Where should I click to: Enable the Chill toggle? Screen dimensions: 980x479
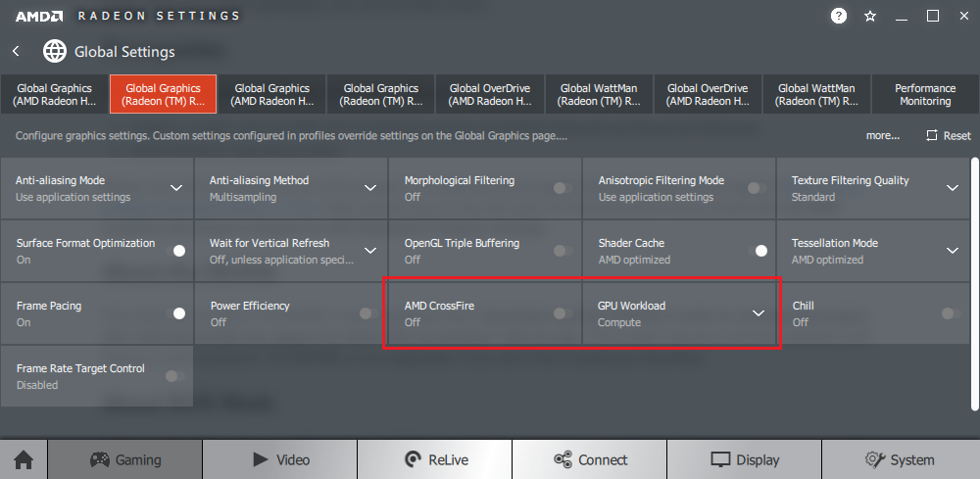click(x=952, y=313)
